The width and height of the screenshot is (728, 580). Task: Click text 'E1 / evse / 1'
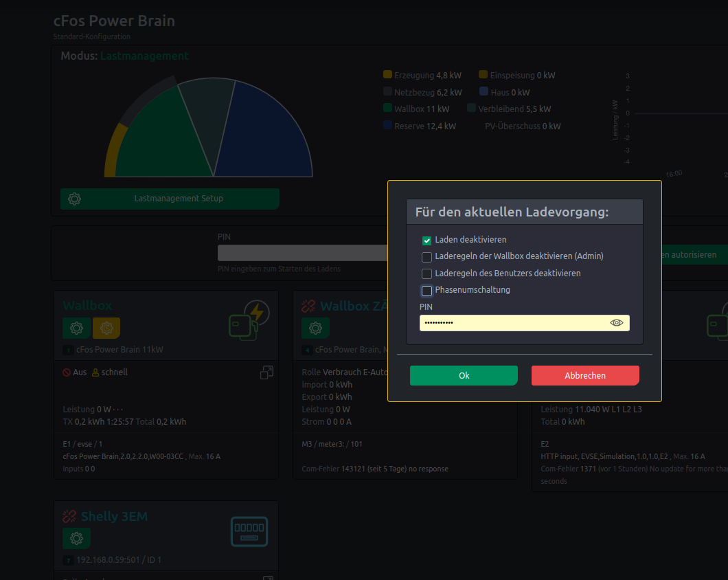click(82, 444)
